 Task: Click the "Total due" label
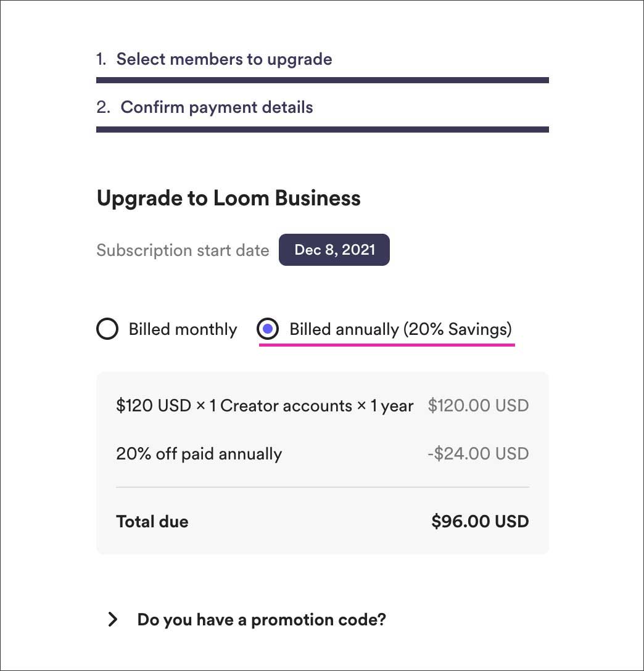152,522
